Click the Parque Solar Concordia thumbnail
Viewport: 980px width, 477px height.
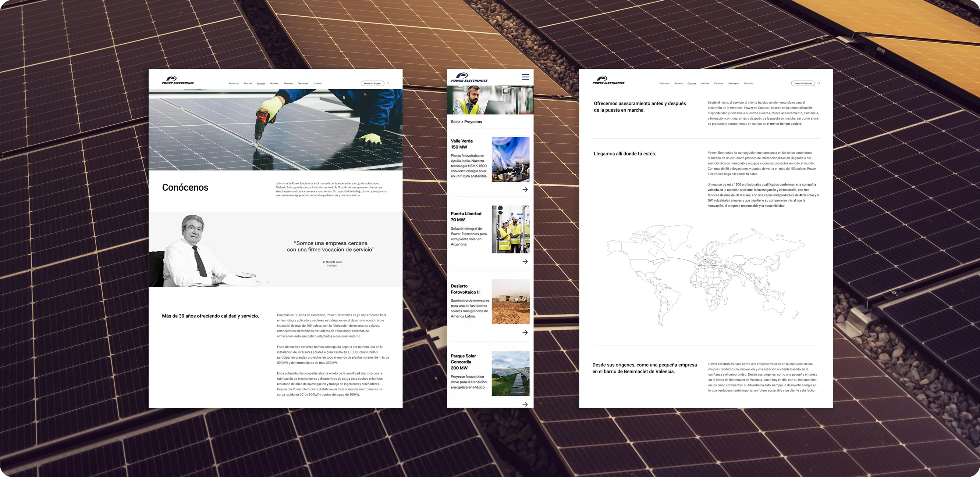(x=510, y=373)
